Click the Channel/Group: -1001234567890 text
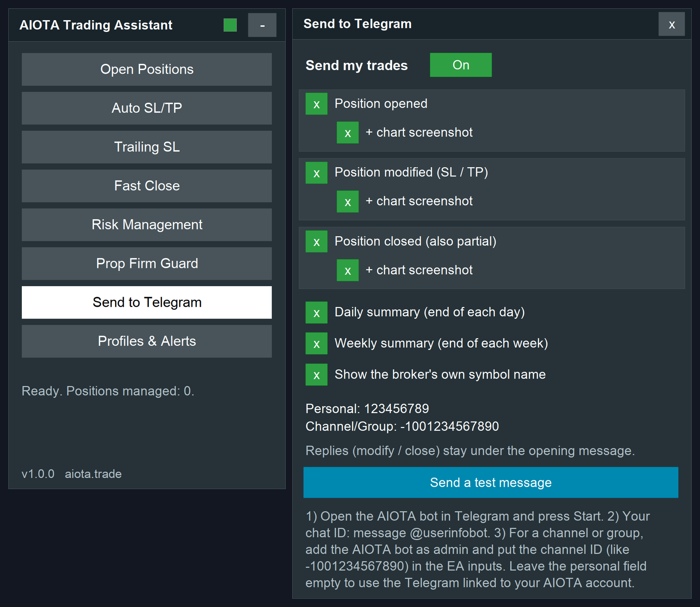Screen dimensions: 700x607 402,426
